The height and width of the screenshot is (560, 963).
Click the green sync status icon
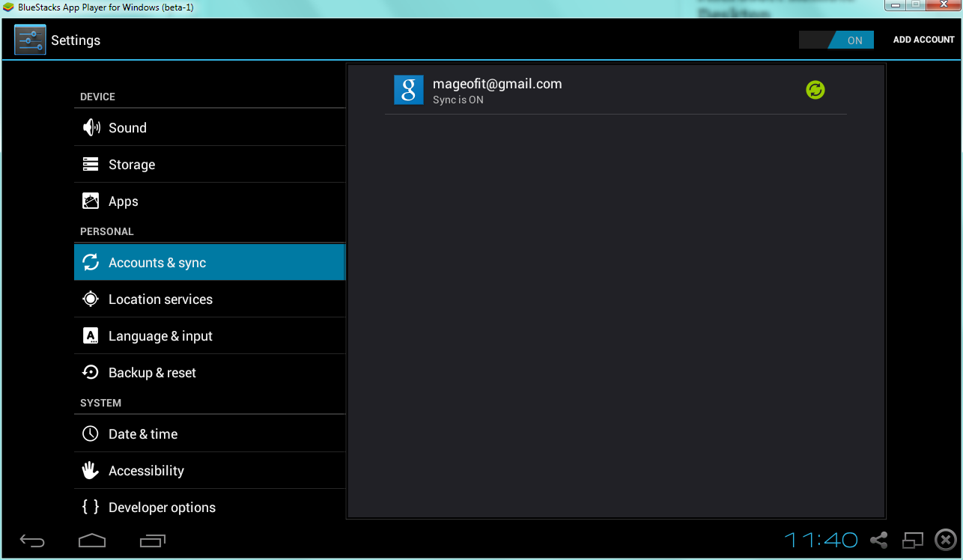point(815,90)
